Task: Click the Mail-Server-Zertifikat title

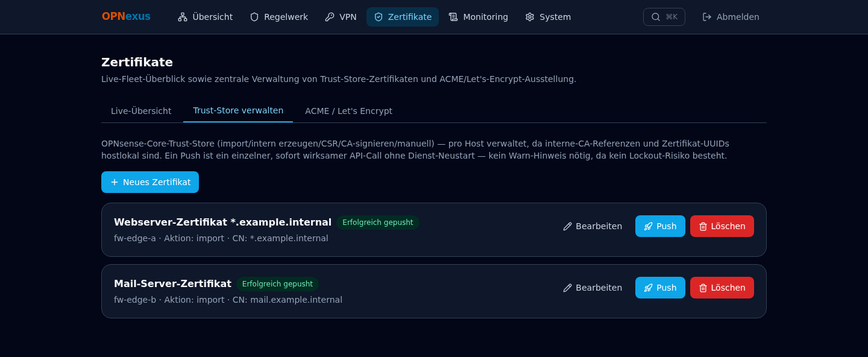Action: (x=172, y=283)
